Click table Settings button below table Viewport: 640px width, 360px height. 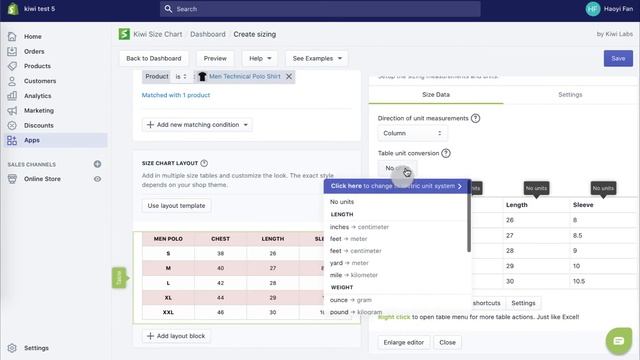[523, 303]
